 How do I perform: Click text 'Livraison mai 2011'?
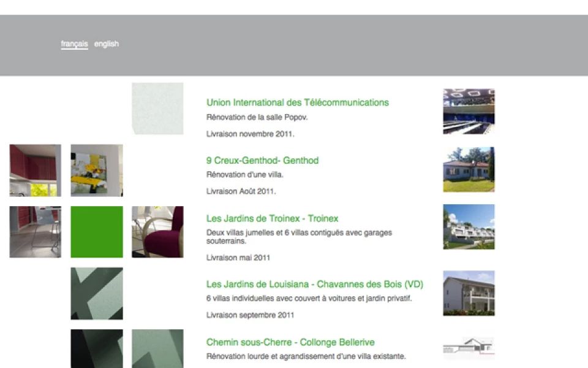coord(238,258)
